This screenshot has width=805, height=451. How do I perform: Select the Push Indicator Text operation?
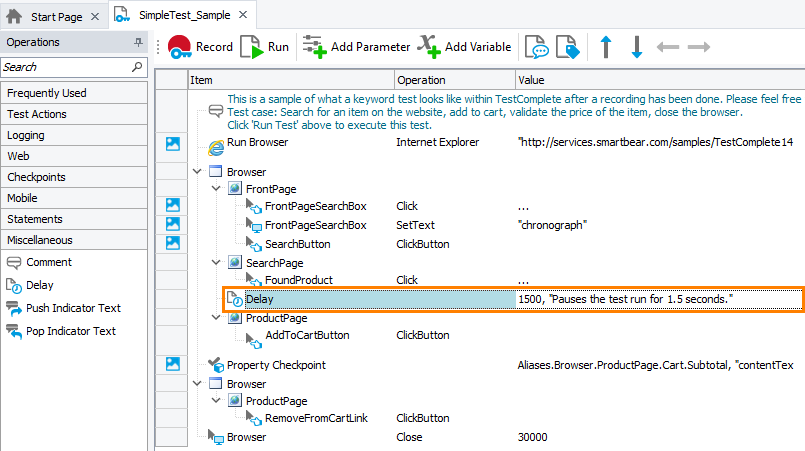(x=72, y=308)
